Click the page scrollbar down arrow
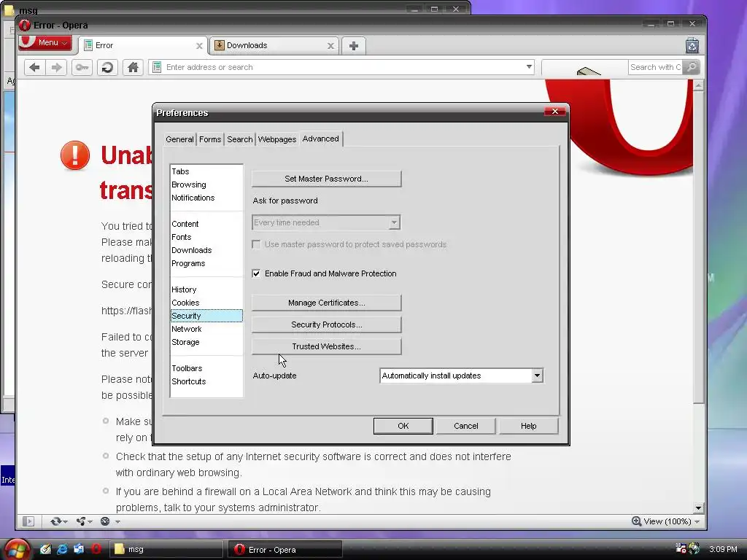Image resolution: width=747 pixels, height=560 pixels. pos(698,507)
